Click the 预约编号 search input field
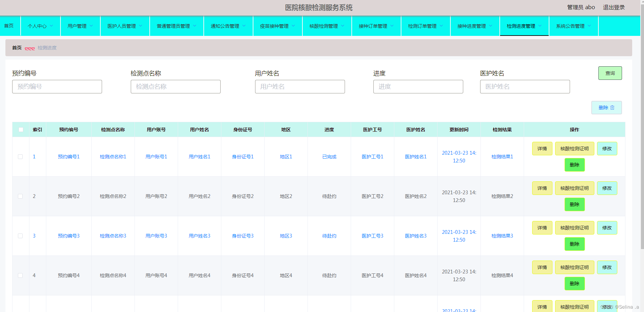This screenshot has height=312, width=644. point(57,87)
